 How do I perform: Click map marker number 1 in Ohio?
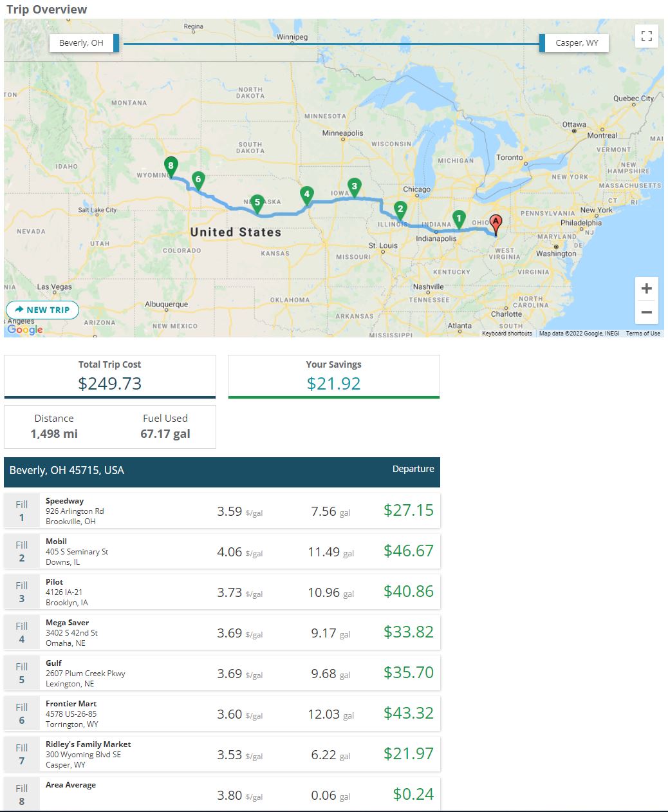[x=459, y=219]
